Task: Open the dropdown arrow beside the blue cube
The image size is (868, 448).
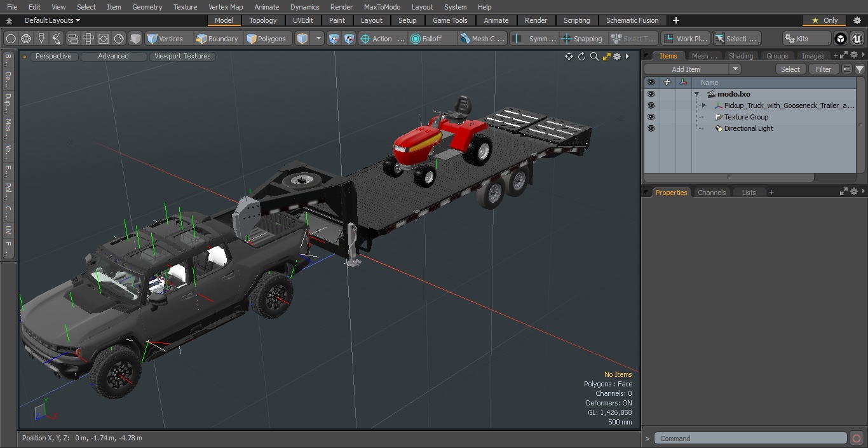Action: [318, 39]
